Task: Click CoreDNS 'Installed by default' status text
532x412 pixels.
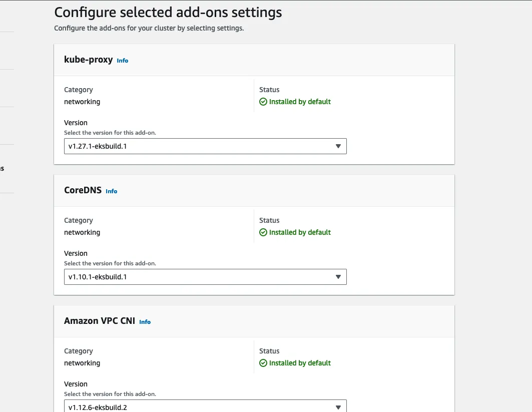Action: click(300, 232)
